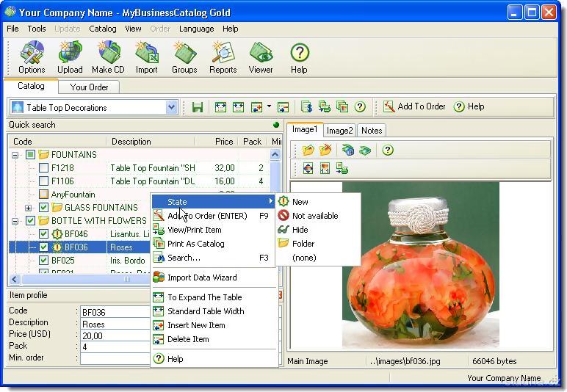
Task: Toggle the F1218 item checkbox
Action: coord(43,168)
